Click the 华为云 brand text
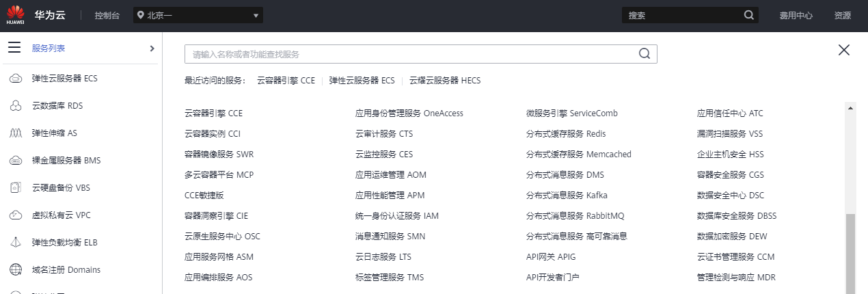 point(49,14)
